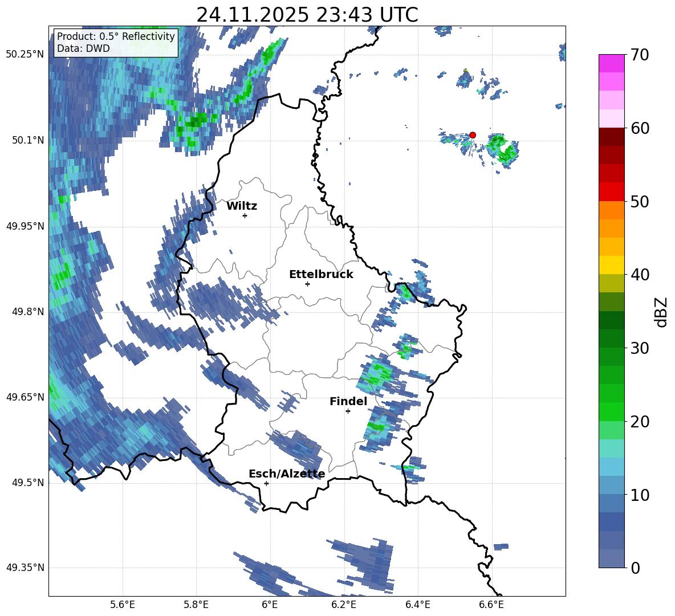Click the red radar site marker dot
The width and height of the screenshot is (675, 616).
tap(472, 134)
